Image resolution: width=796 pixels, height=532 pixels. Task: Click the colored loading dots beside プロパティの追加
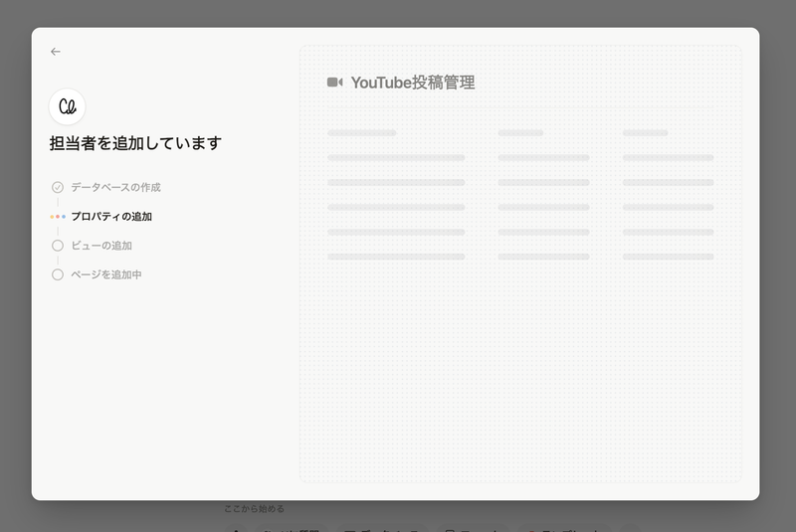coord(58,216)
